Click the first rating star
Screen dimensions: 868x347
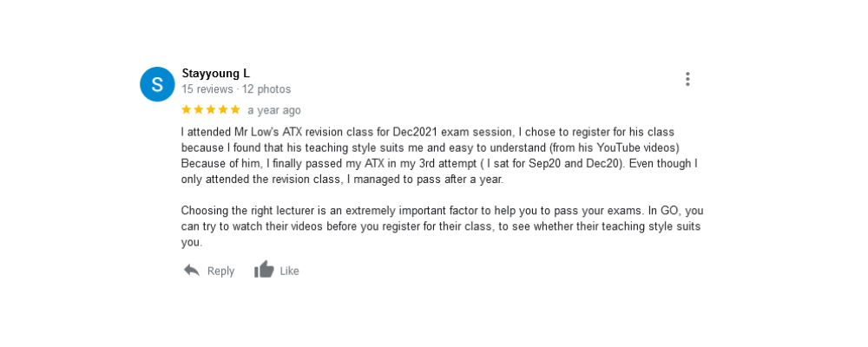click(x=186, y=110)
